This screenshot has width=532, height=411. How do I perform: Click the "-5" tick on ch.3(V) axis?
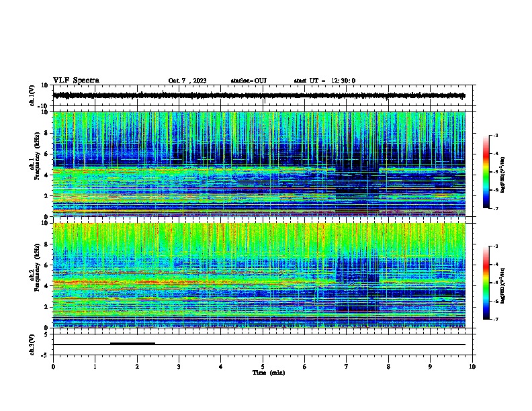pos(45,355)
